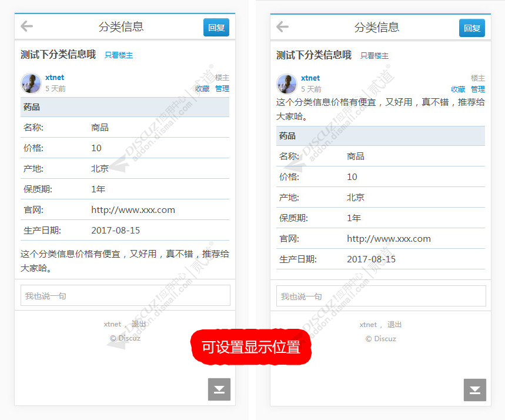Focus the 我也说一句 input in left phone
The height and width of the screenshot is (420, 505).
click(125, 295)
